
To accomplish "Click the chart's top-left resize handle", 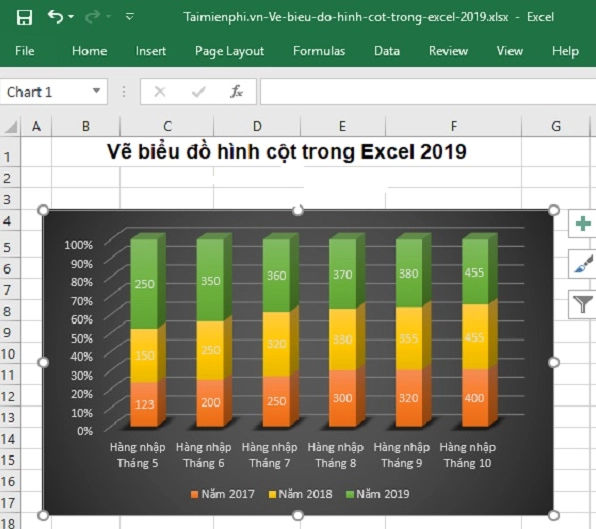I will [43, 210].
